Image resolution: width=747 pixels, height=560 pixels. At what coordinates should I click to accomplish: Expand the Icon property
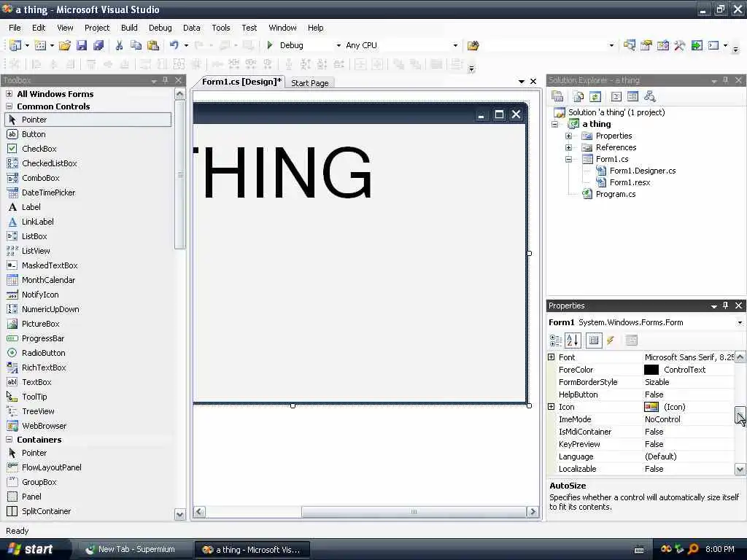pyautogui.click(x=551, y=407)
